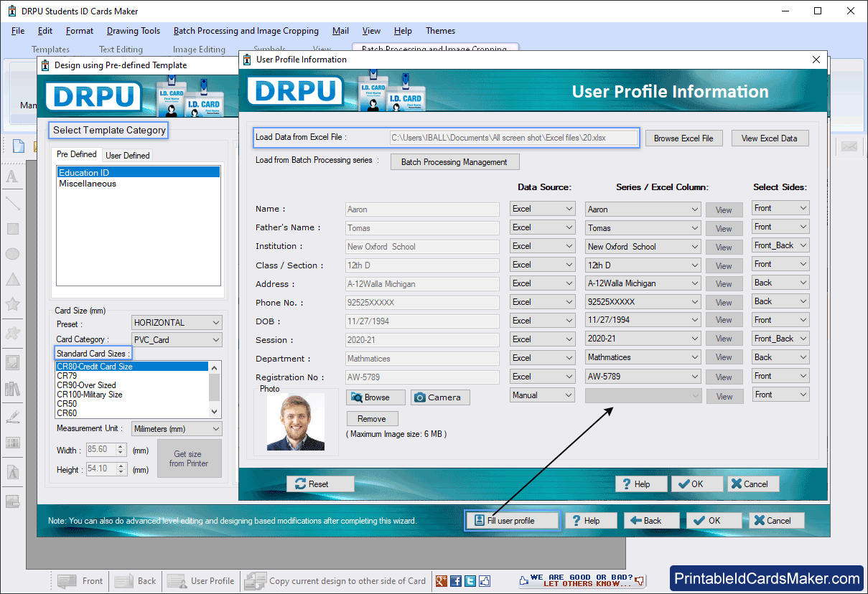
Task: Select CR100-Military Size card size
Action: click(x=90, y=395)
